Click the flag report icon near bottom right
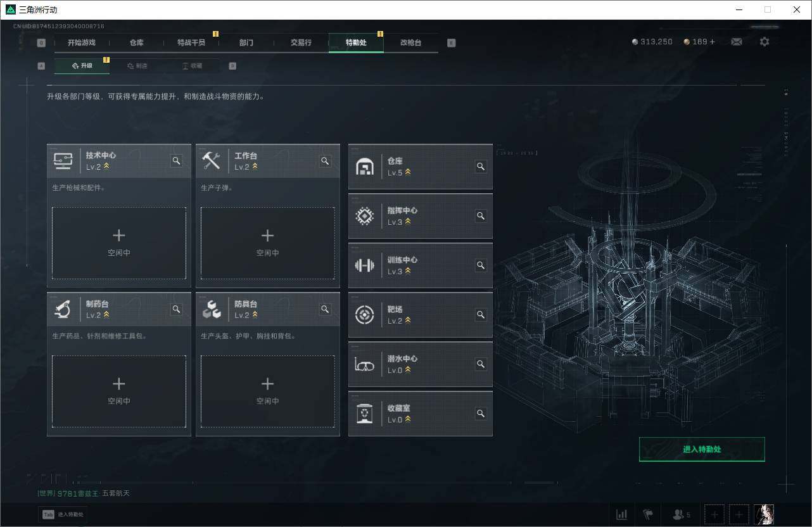The width and height of the screenshot is (812, 527). click(649, 514)
